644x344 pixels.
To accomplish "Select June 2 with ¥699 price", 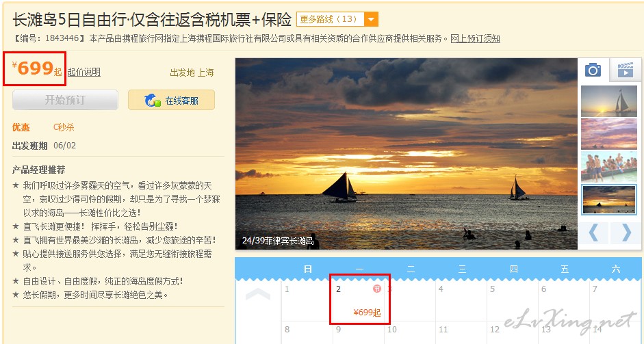I will 360,300.
